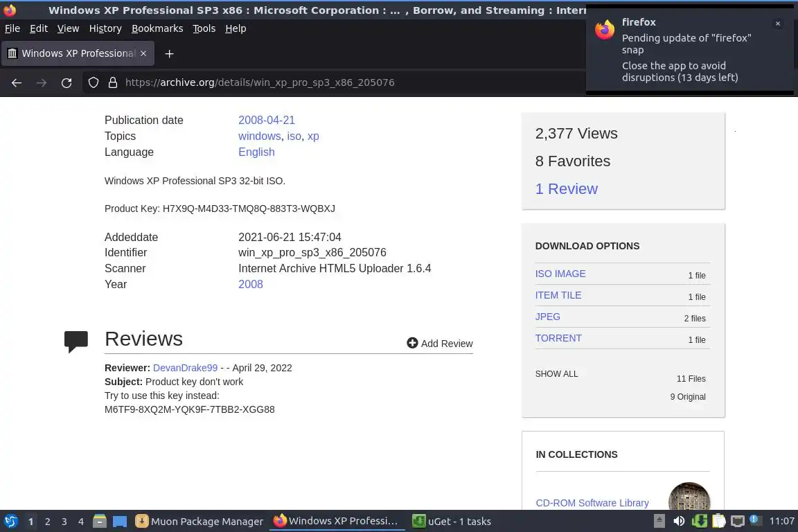Screen dimensions: 798x532
Task: Click the Firefox logo in the notification
Action: pyautogui.click(x=605, y=30)
